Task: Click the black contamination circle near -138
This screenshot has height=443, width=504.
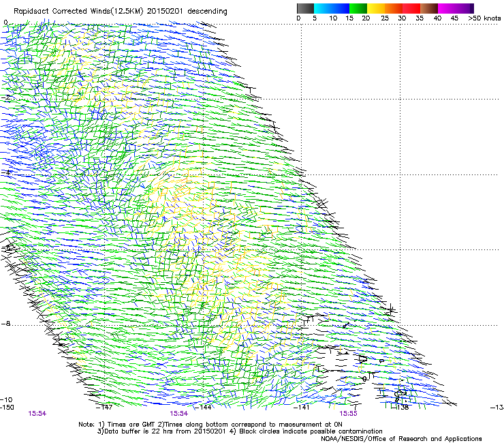Action: pyautogui.click(x=400, y=393)
